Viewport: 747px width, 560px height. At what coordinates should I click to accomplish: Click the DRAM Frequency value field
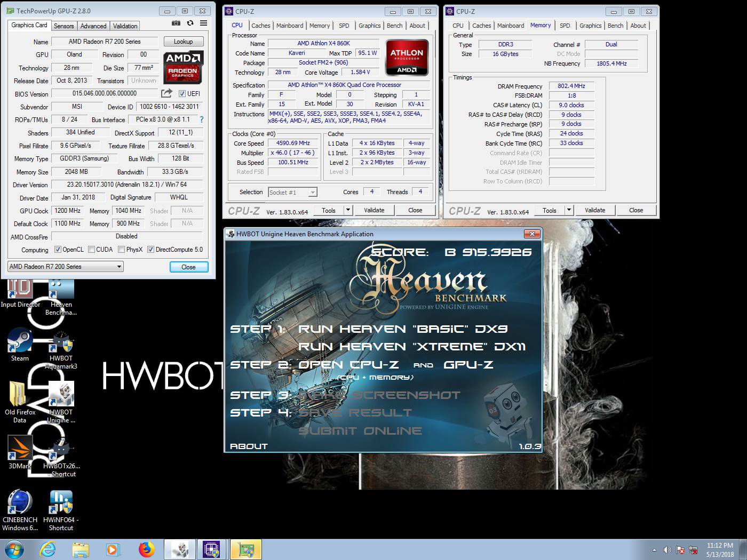pos(571,86)
